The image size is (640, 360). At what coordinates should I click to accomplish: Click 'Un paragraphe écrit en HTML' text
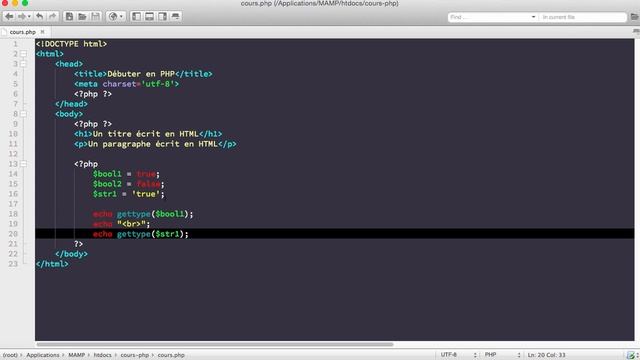pyautogui.click(x=153, y=144)
